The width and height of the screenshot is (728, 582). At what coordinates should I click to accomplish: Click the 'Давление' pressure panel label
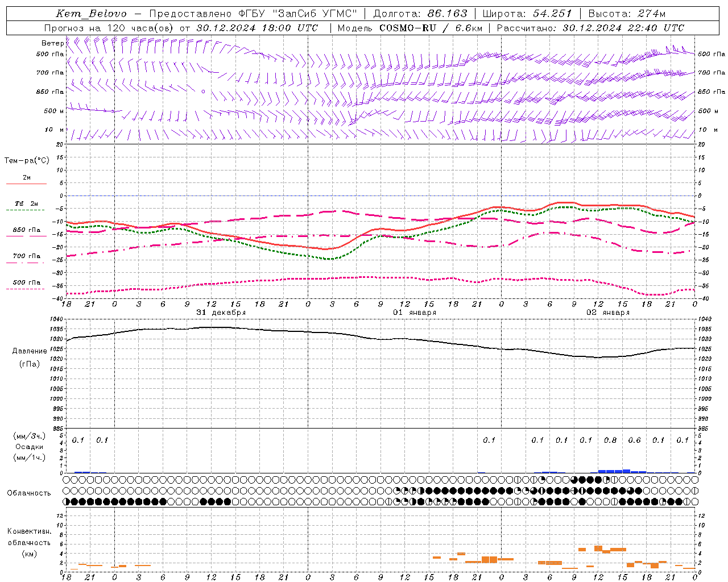[29, 351]
